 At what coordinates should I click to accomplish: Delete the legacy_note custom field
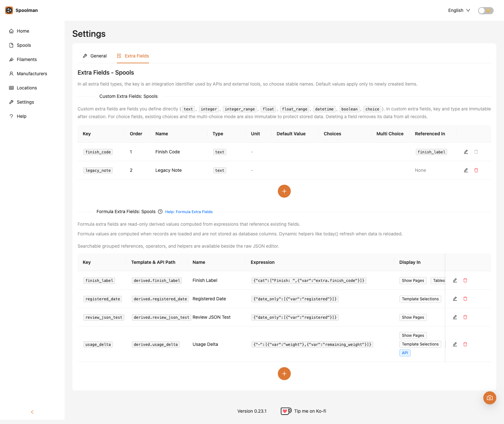[x=476, y=170]
